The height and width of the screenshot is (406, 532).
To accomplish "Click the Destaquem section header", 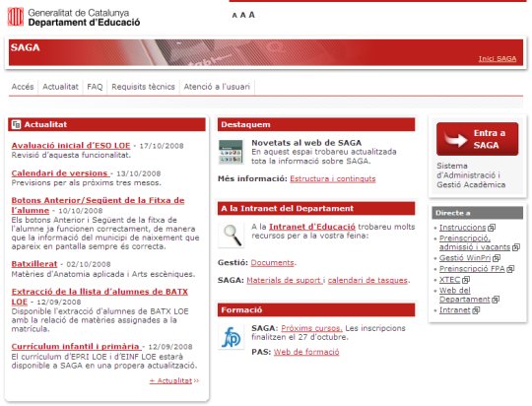I will (316, 124).
